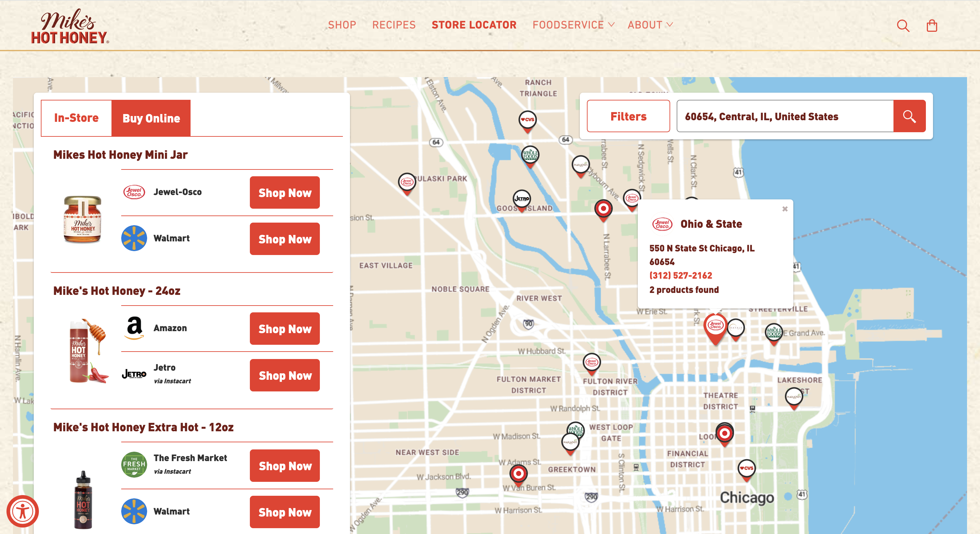The width and height of the screenshot is (980, 534).
Task: Click the Whole Foods pin on E Grand Ave
Action: (774, 332)
